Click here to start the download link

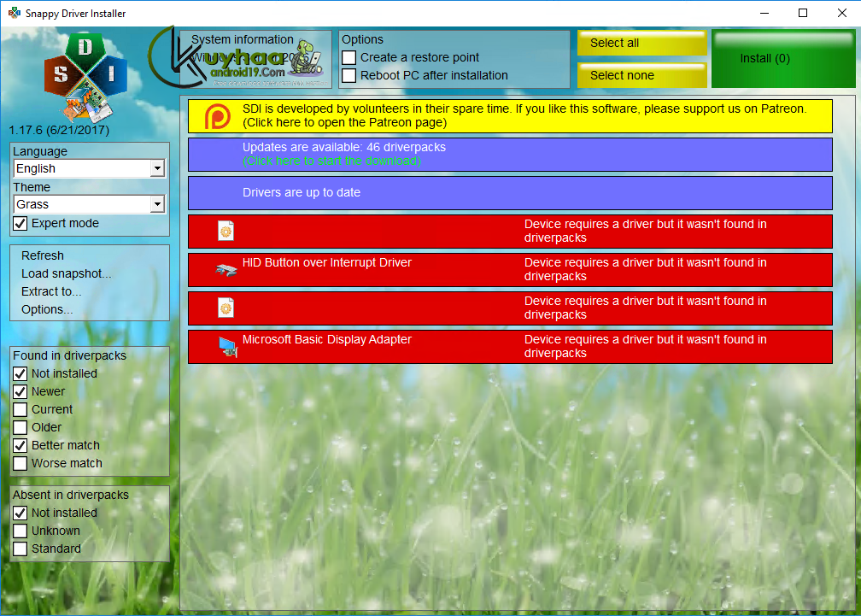[331, 161]
